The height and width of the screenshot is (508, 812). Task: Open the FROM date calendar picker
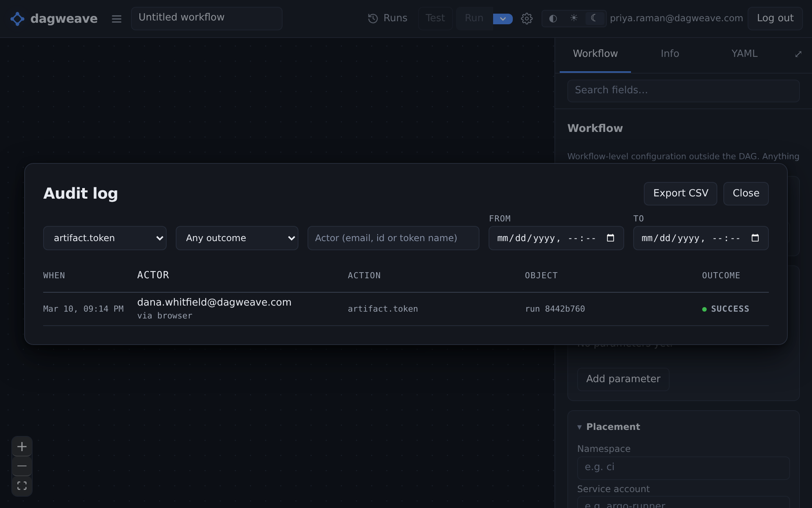click(x=611, y=238)
